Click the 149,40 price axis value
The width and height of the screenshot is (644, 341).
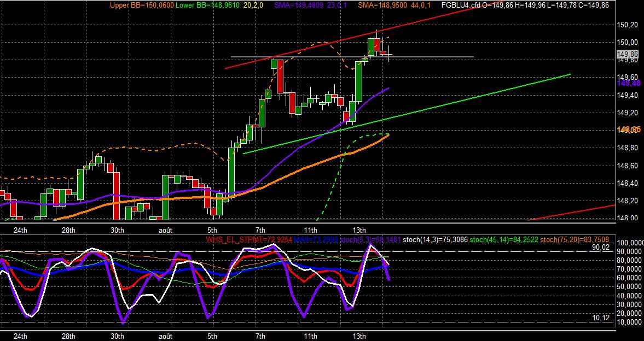click(x=628, y=95)
